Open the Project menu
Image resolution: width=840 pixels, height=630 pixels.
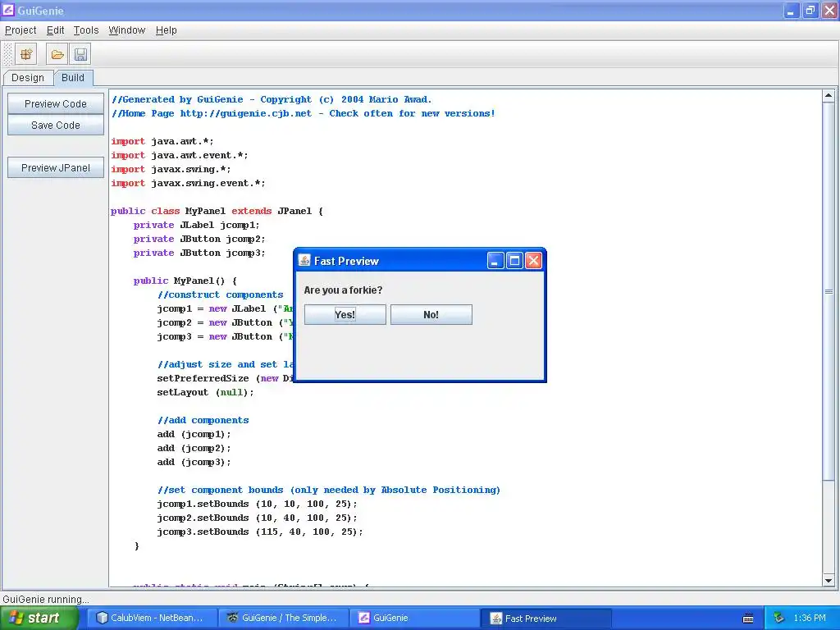click(21, 30)
